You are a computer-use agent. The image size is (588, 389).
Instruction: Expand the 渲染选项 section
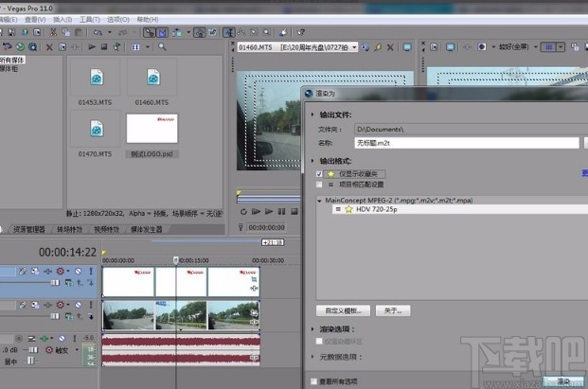click(x=313, y=328)
